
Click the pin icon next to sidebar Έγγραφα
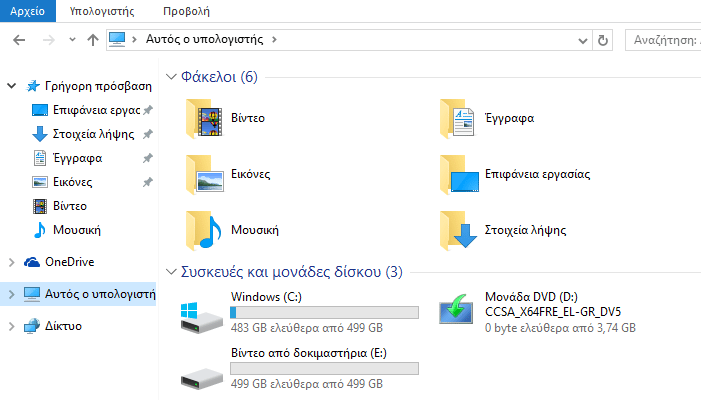click(148, 158)
